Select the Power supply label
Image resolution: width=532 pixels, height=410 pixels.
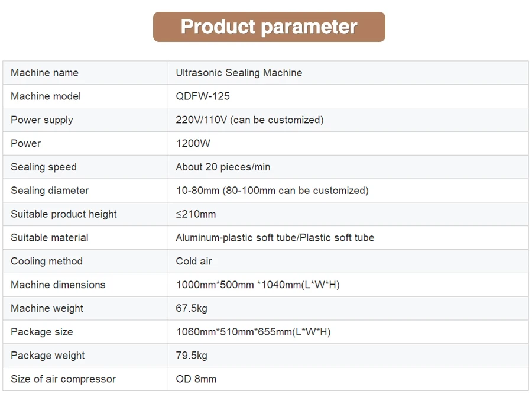[42, 120]
